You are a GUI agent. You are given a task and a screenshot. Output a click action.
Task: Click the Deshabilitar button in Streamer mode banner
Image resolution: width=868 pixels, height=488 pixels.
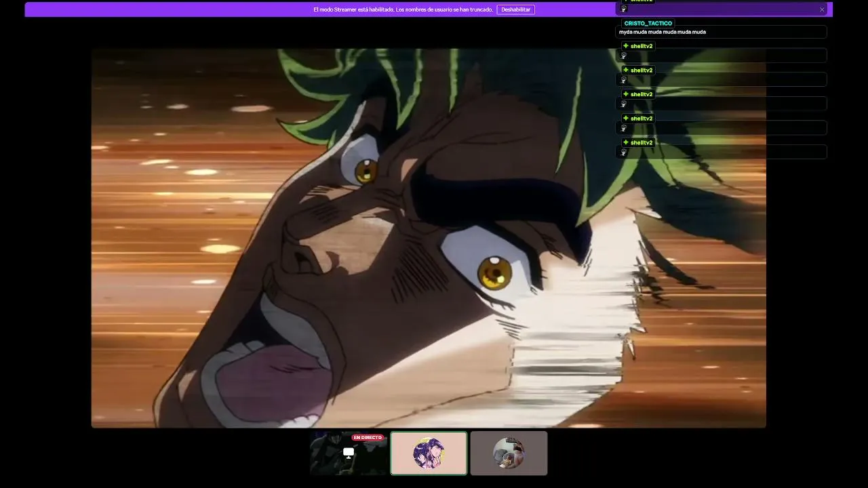(x=515, y=9)
